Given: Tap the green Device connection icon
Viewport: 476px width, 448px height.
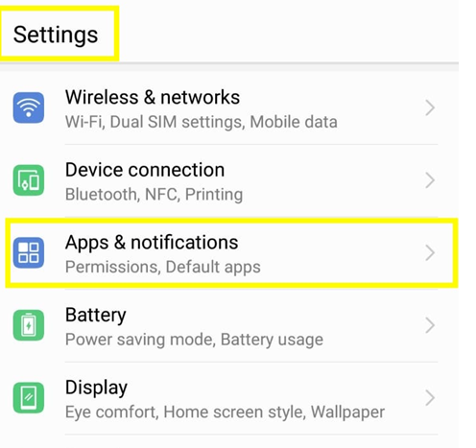Looking at the screenshot, I should click(29, 180).
